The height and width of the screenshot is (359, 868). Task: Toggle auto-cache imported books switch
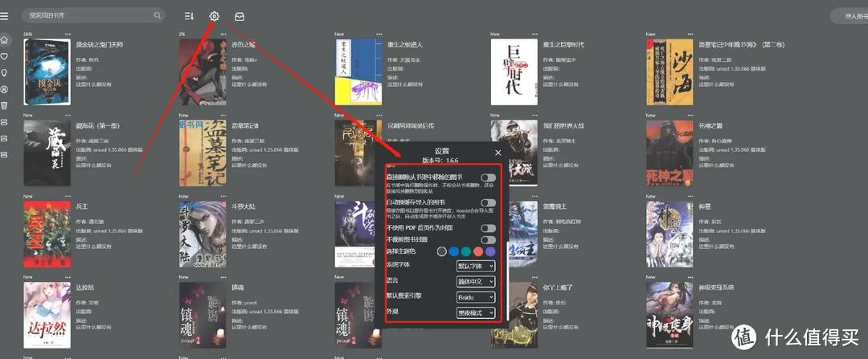[488, 203]
